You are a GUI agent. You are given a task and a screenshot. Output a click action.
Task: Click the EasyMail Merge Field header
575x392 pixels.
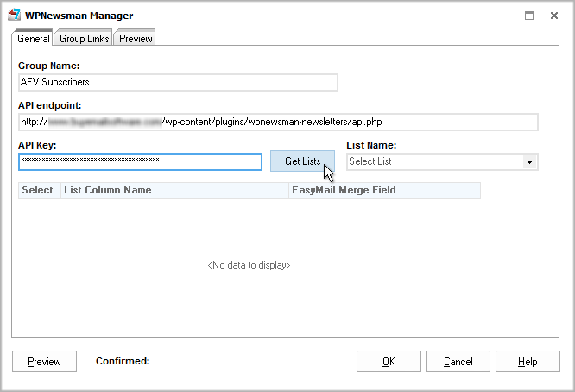[x=384, y=190]
